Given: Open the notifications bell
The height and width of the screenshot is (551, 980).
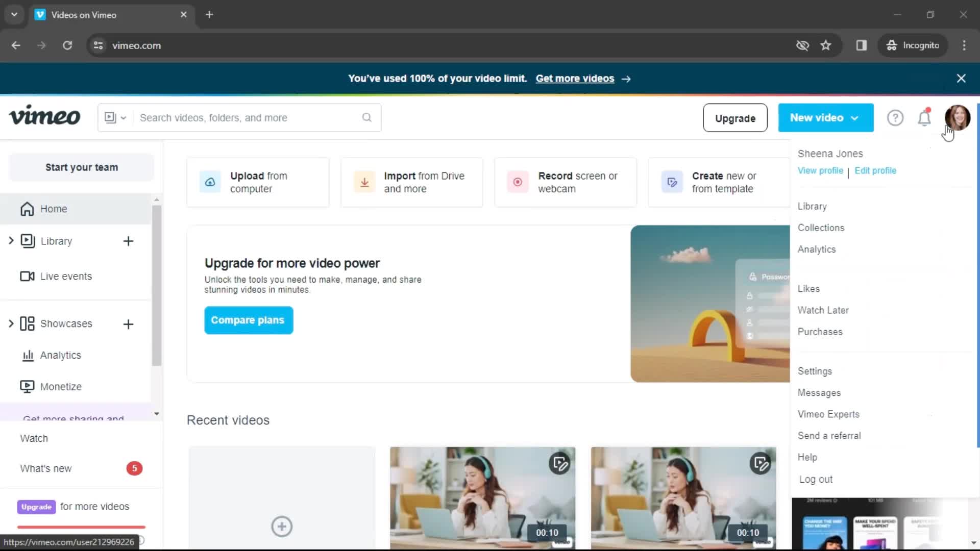Looking at the screenshot, I should click(924, 118).
